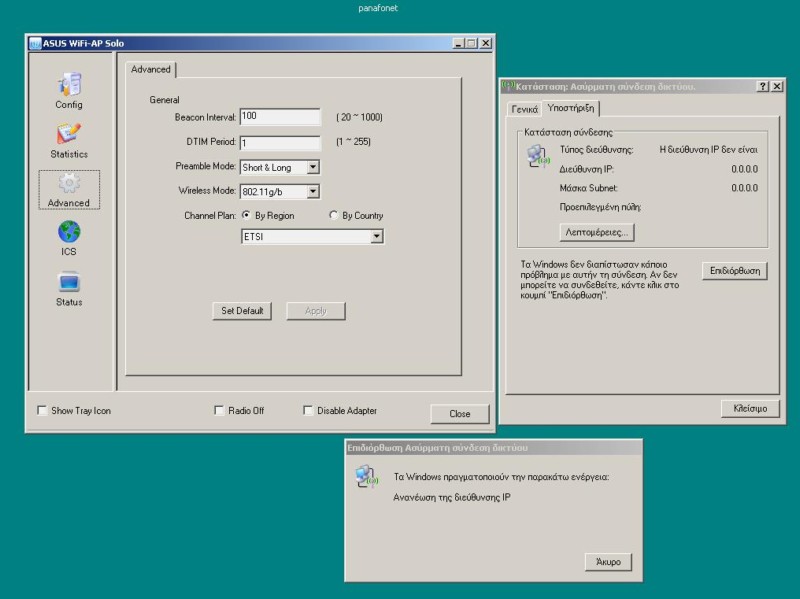Click the Επιδιόρθωση repair button
The width and height of the screenshot is (800, 599).
click(x=735, y=271)
